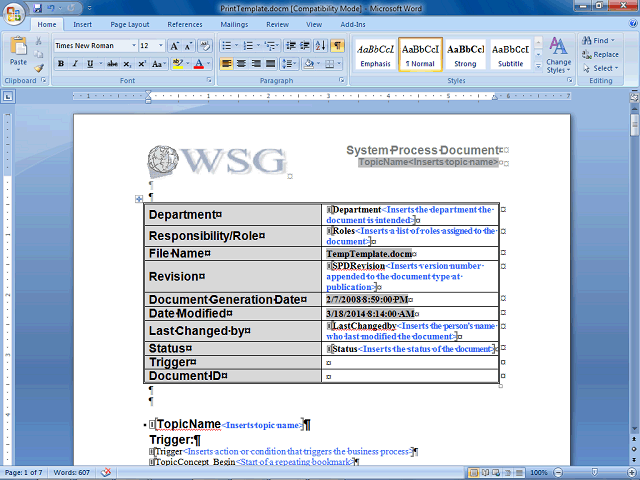Apply Strong style
The image size is (640, 480).
coord(465,55)
